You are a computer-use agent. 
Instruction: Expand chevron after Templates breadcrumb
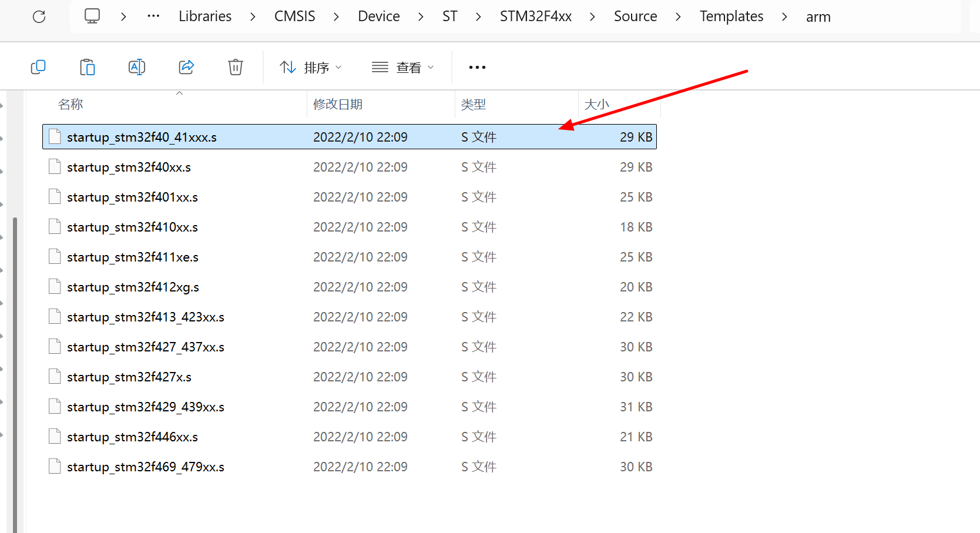[784, 17]
